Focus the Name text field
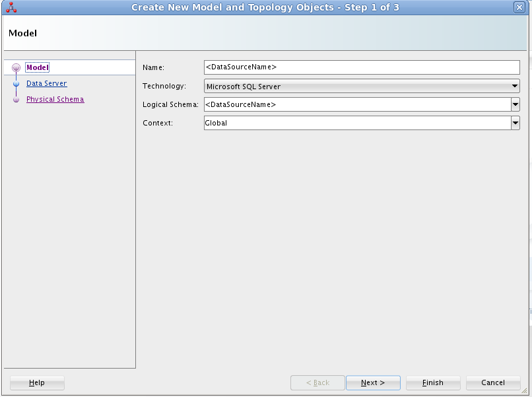This screenshot has width=532, height=397. [362, 67]
